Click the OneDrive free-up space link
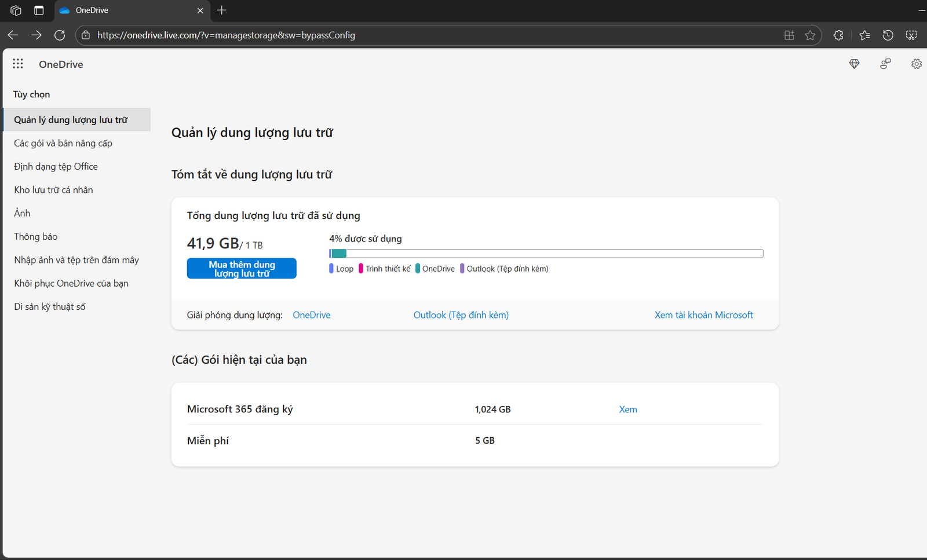This screenshot has width=927, height=560. tap(312, 315)
